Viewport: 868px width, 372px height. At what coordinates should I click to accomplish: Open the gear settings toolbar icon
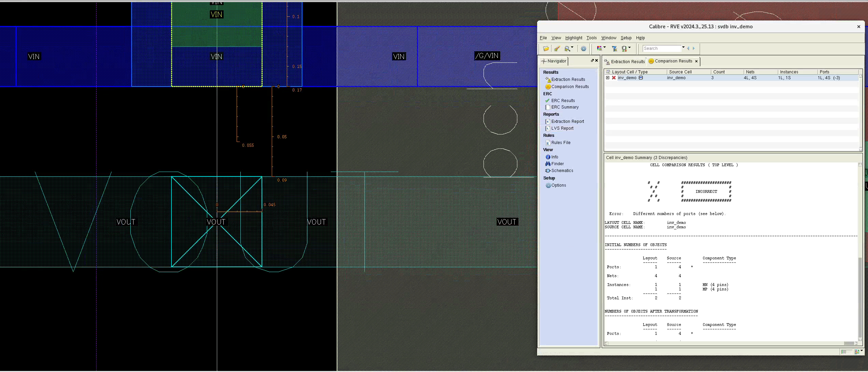pyautogui.click(x=584, y=49)
